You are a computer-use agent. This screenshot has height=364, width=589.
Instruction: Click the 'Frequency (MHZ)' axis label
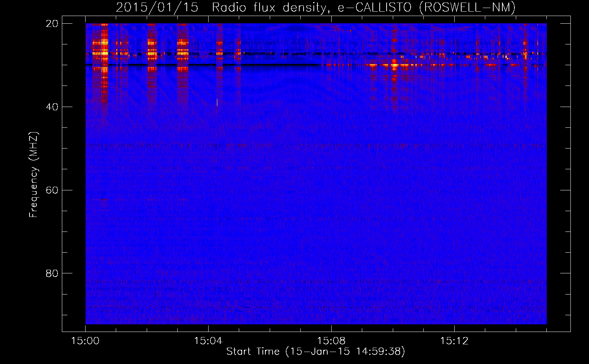coord(33,174)
